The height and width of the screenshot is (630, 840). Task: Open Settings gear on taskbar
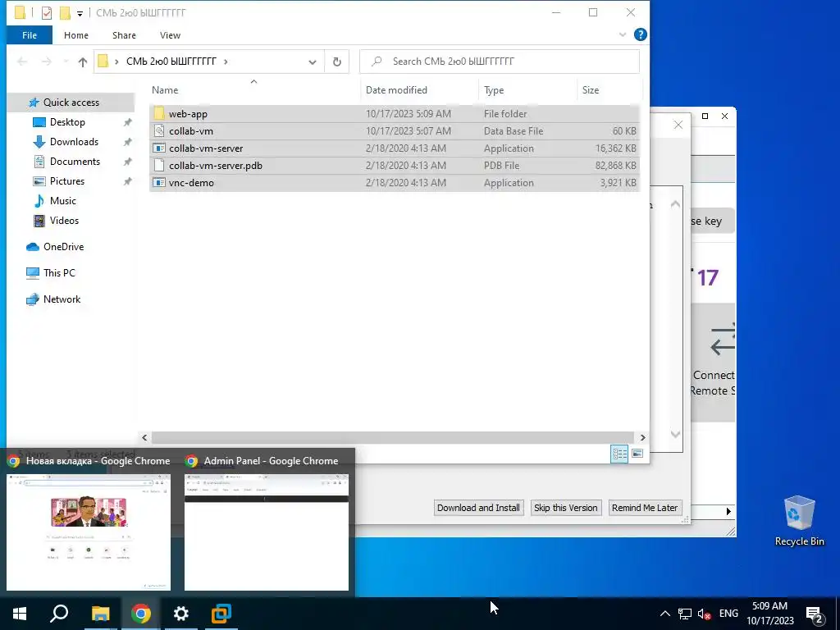(x=180, y=614)
